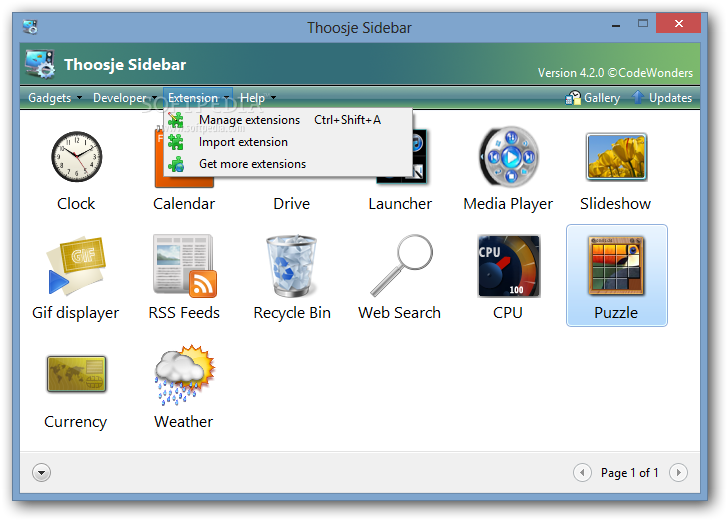Click the Media Player label

[x=508, y=204]
